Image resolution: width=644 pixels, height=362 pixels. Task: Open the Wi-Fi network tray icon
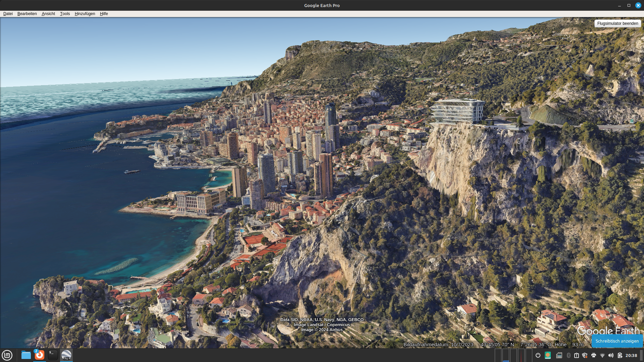click(x=602, y=355)
